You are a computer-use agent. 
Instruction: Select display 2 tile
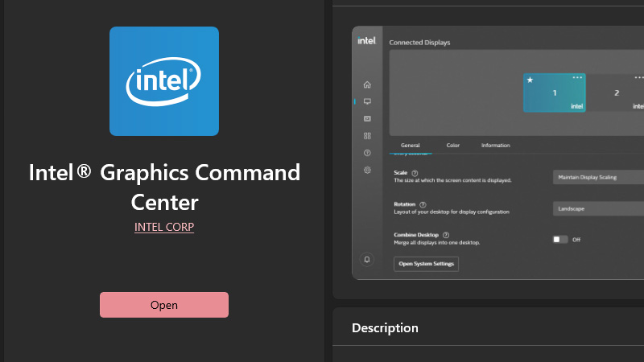point(617,93)
